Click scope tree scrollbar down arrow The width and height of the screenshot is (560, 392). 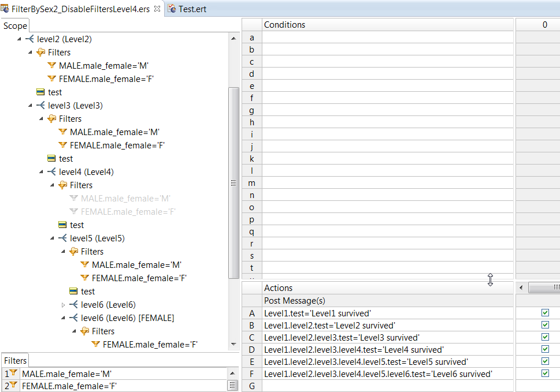click(x=233, y=344)
